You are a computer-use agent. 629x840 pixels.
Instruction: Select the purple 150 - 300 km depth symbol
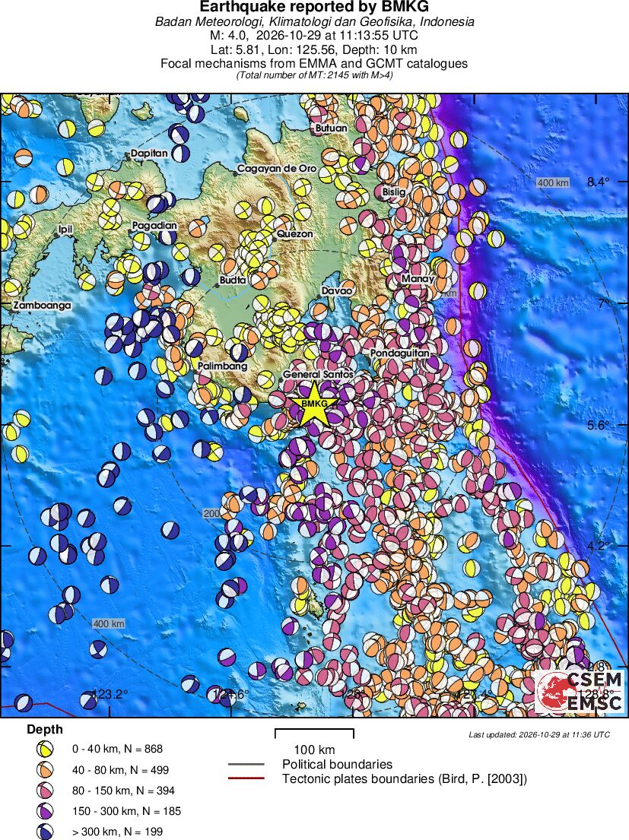pyautogui.click(x=45, y=811)
